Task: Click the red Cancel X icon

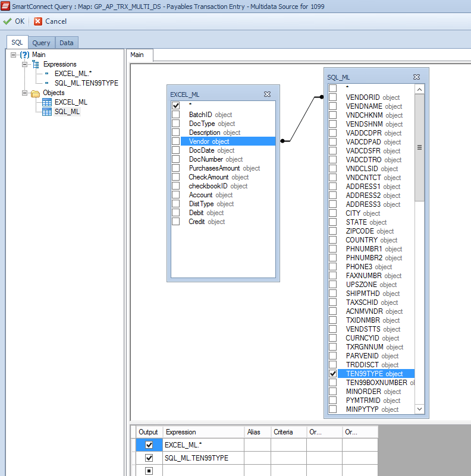Action: click(x=38, y=21)
